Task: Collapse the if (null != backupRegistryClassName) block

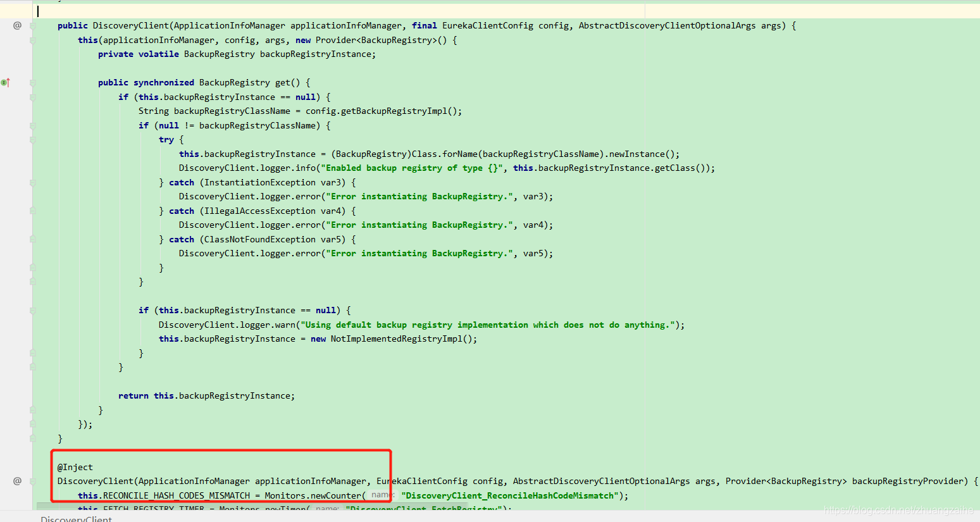Action: [32, 125]
